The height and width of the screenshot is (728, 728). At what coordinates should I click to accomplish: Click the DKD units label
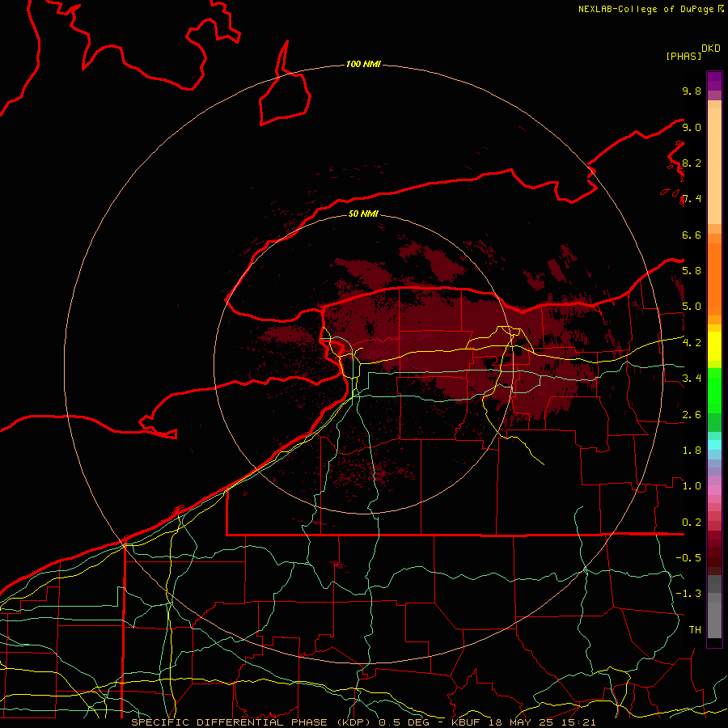pyautogui.click(x=710, y=49)
